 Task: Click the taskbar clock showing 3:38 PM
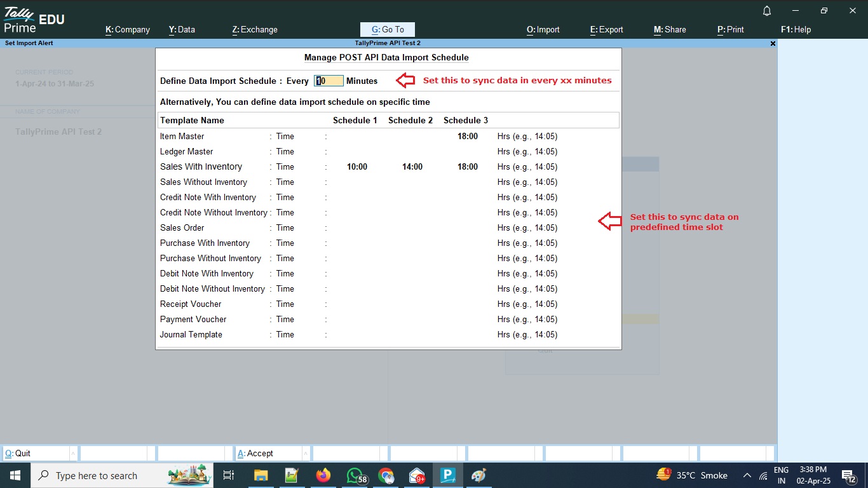pos(813,475)
